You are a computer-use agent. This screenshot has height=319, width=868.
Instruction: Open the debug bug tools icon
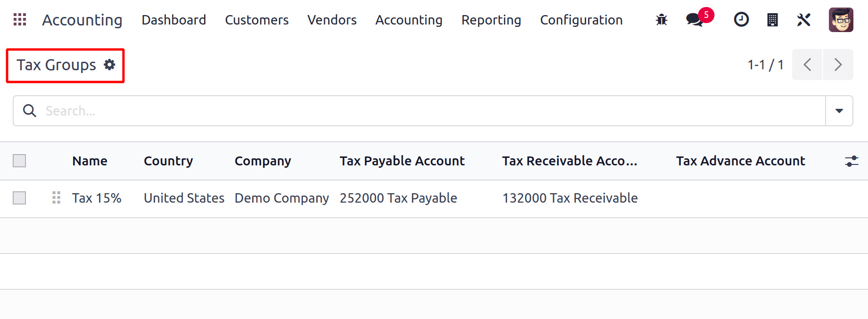coord(662,20)
